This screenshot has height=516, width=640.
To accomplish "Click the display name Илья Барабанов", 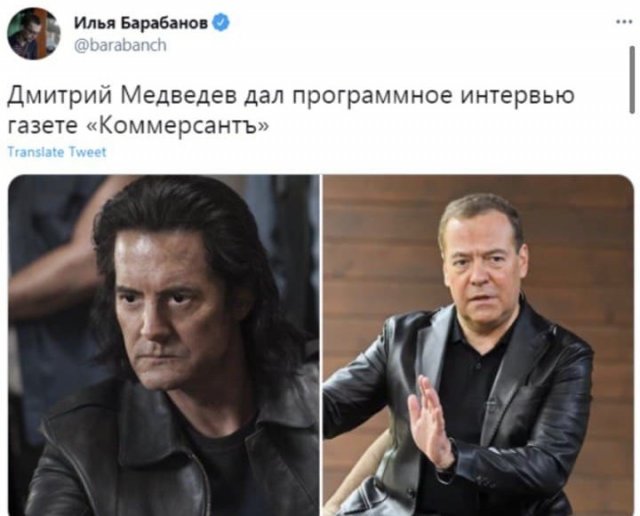I will click(x=141, y=23).
